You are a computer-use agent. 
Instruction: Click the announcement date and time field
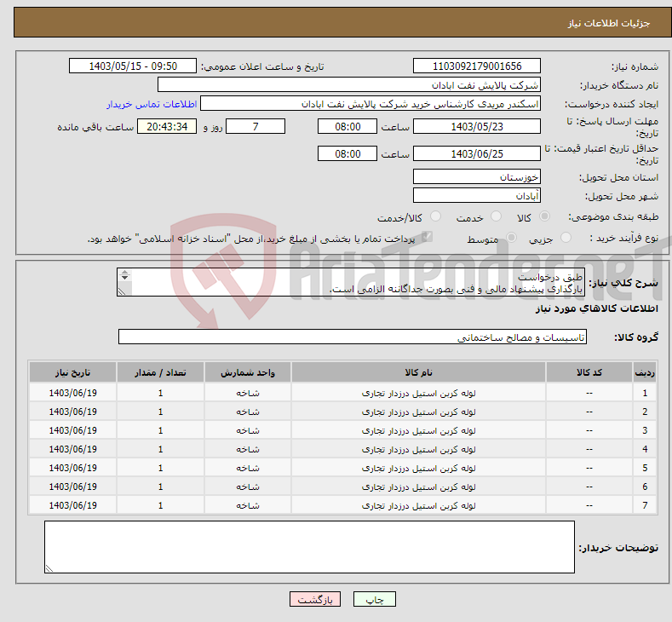[132, 66]
